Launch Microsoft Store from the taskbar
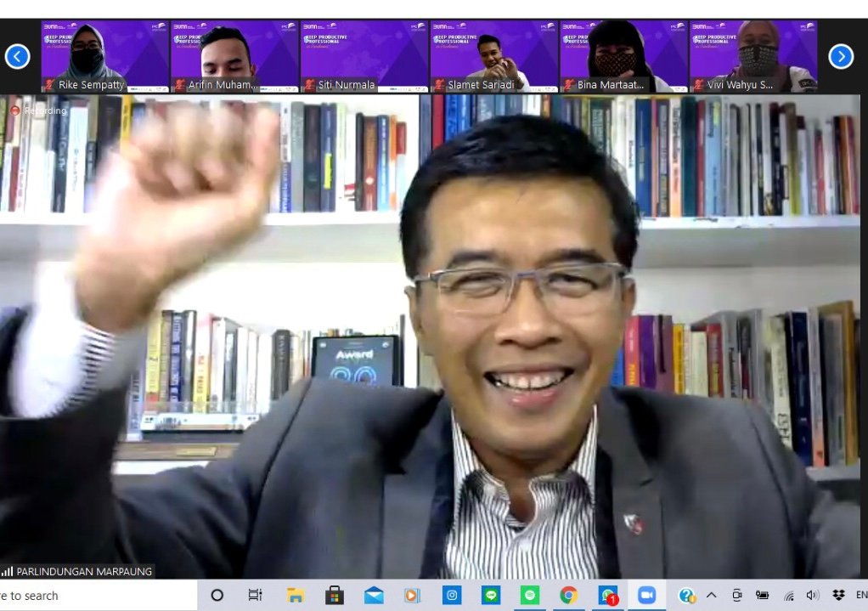868x611 pixels. 334,596
